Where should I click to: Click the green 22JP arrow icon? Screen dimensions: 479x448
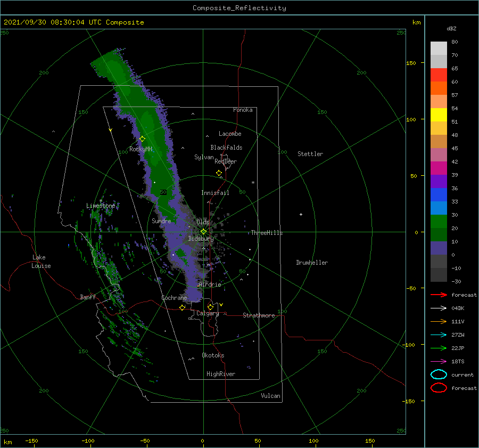(439, 348)
